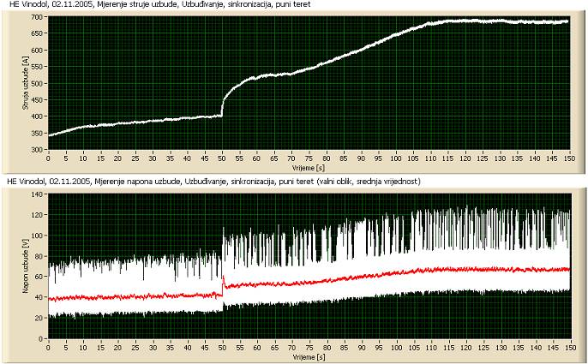The image size is (588, 364).
Task: Click 'Vrijeme [s]' label under top chart
Action: [x=305, y=167]
